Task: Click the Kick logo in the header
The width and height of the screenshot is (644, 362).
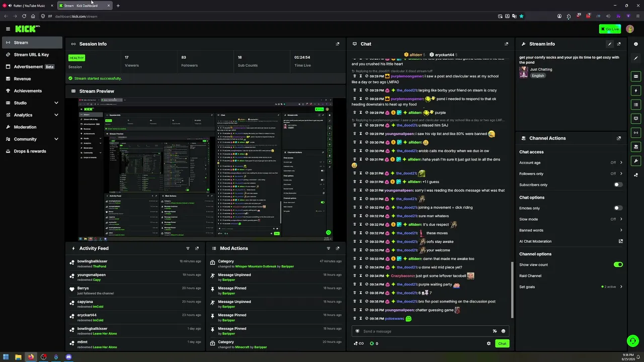Action: click(x=27, y=29)
